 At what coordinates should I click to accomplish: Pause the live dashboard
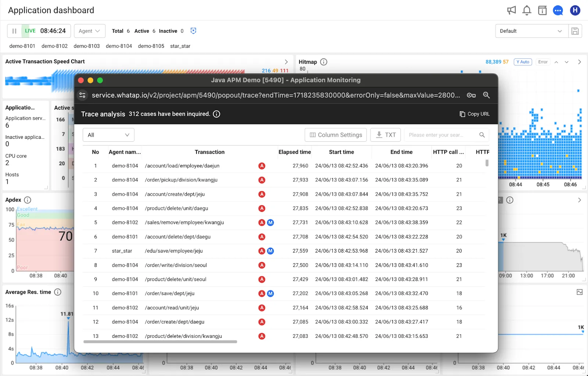(x=14, y=31)
